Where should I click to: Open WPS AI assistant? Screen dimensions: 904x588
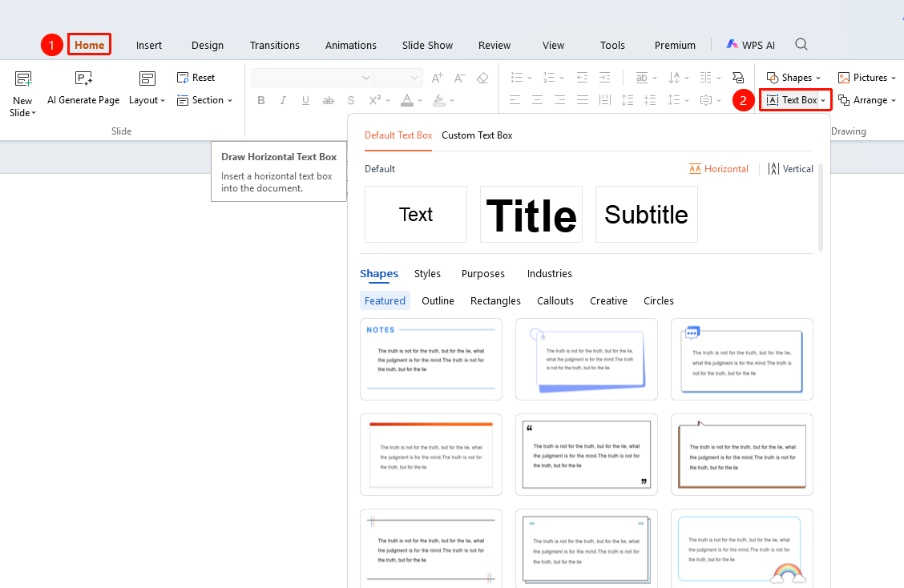coord(751,44)
